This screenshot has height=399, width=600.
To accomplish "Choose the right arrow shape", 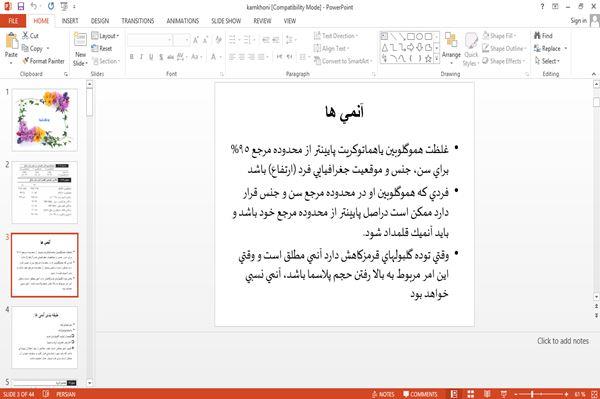I will click(x=411, y=47).
